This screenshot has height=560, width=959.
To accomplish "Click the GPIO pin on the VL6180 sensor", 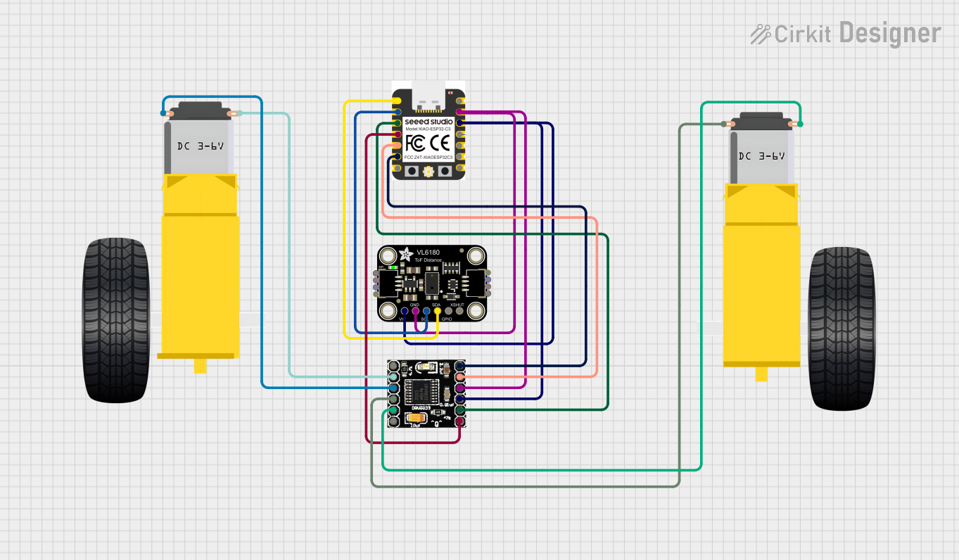I will (448, 311).
